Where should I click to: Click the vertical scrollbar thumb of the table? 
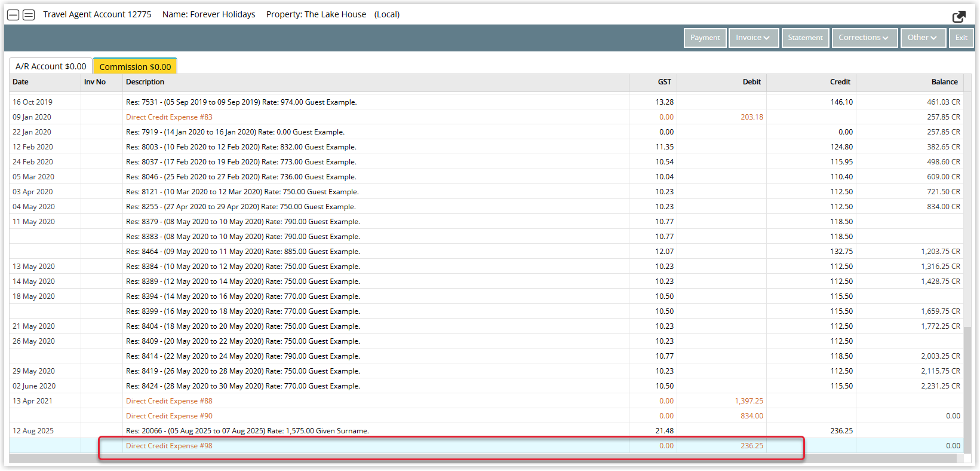point(967,389)
